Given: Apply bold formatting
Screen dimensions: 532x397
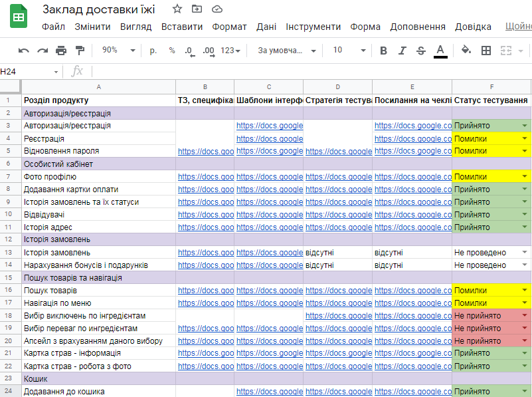Looking at the screenshot, I should [x=383, y=51].
